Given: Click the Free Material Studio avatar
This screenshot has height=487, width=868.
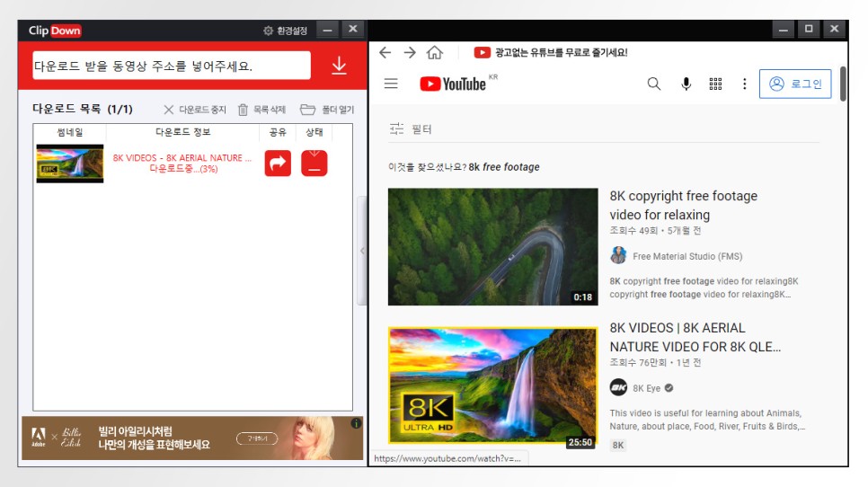Looking at the screenshot, I should pyautogui.click(x=618, y=256).
